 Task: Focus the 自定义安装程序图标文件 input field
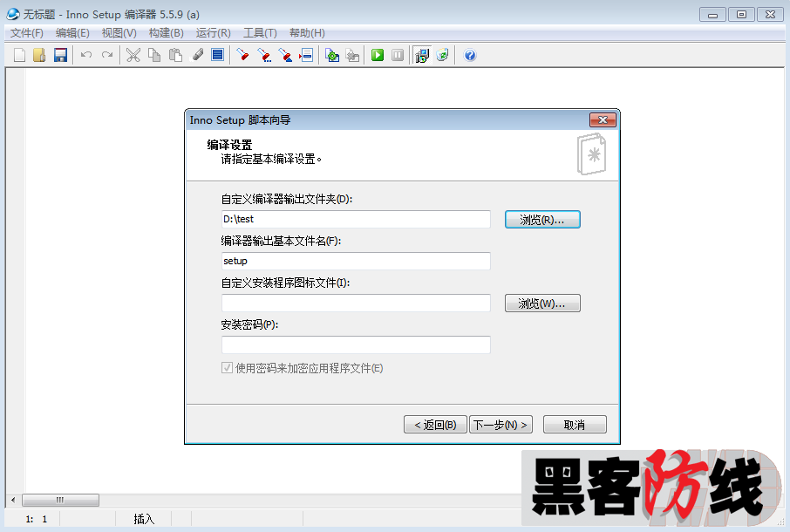click(x=356, y=303)
